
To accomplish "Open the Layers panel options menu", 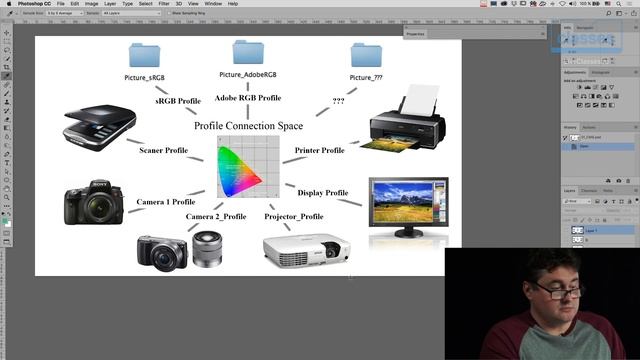I will (x=636, y=191).
